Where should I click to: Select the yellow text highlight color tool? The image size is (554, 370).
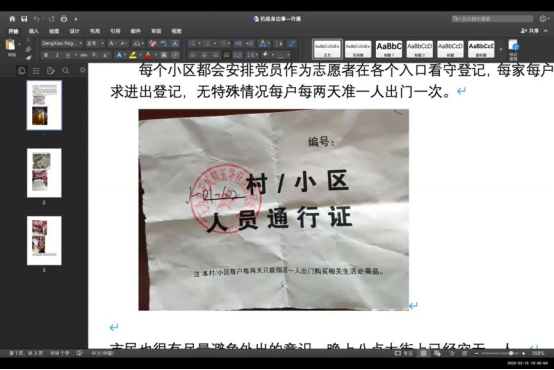133,55
